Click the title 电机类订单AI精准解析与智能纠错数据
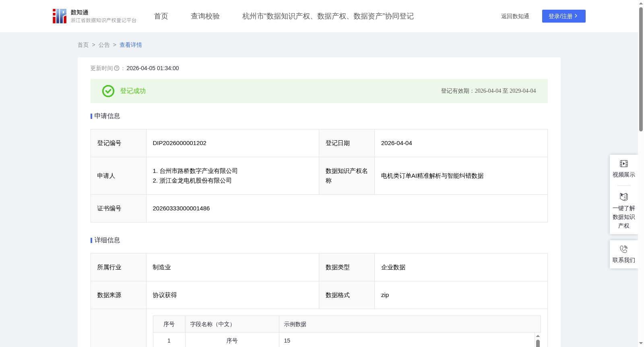Screen dimensions: 644x347 (x=432, y=176)
